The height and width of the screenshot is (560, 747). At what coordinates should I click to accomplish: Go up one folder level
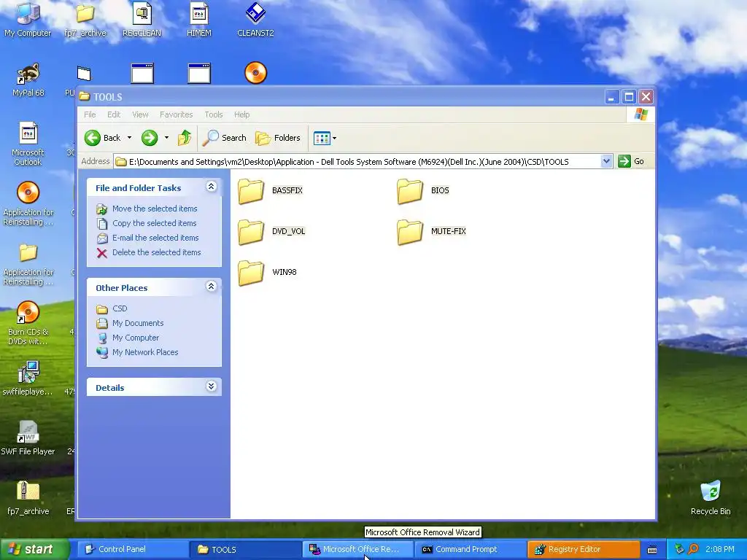(185, 138)
